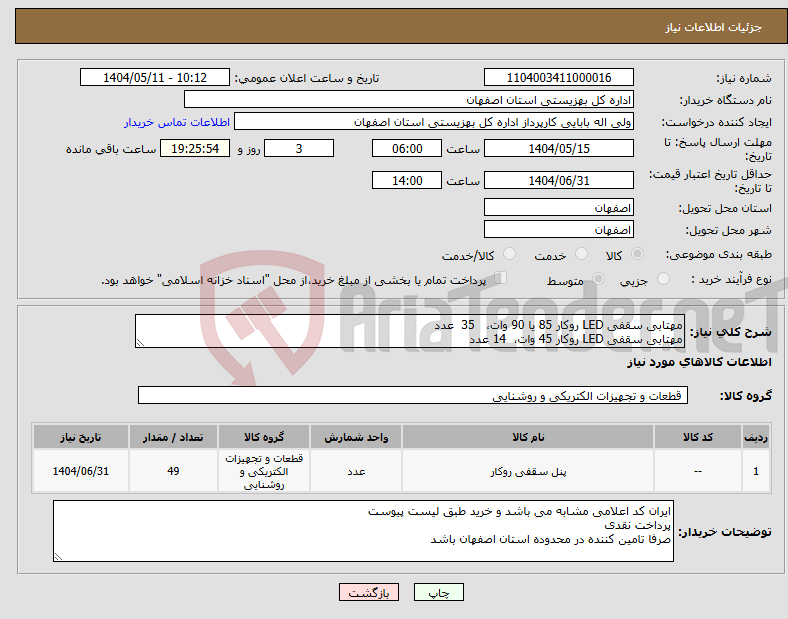Click the توضیحات خریدار notes textarea
Image resolution: width=788 pixels, height=619 pixels.
[363, 531]
